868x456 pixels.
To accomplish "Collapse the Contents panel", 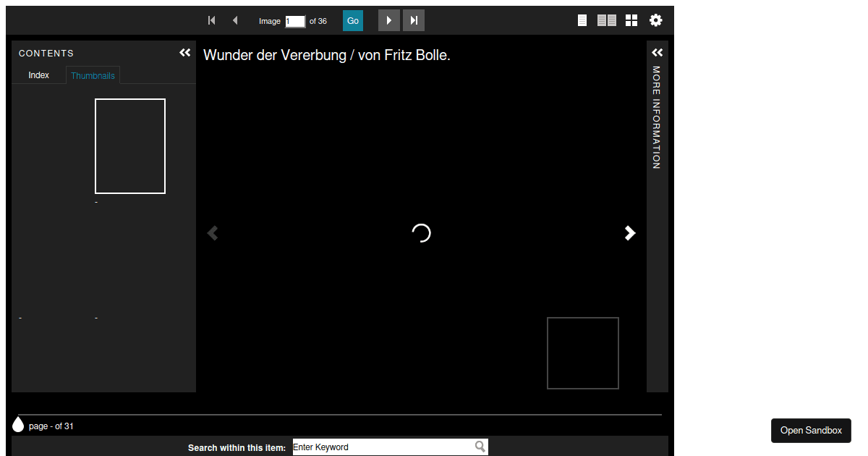I will click(x=184, y=52).
